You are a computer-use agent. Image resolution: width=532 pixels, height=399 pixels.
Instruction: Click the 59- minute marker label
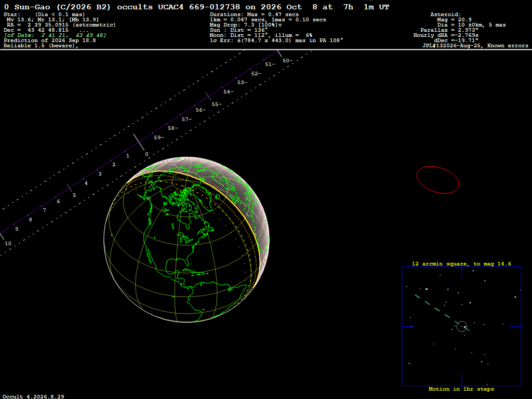coord(159,137)
